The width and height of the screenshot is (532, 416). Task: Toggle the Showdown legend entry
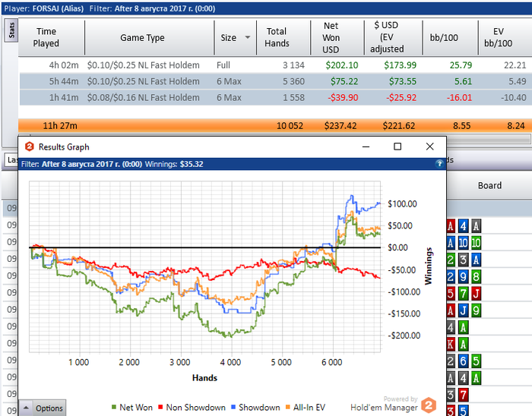pyautogui.click(x=255, y=407)
